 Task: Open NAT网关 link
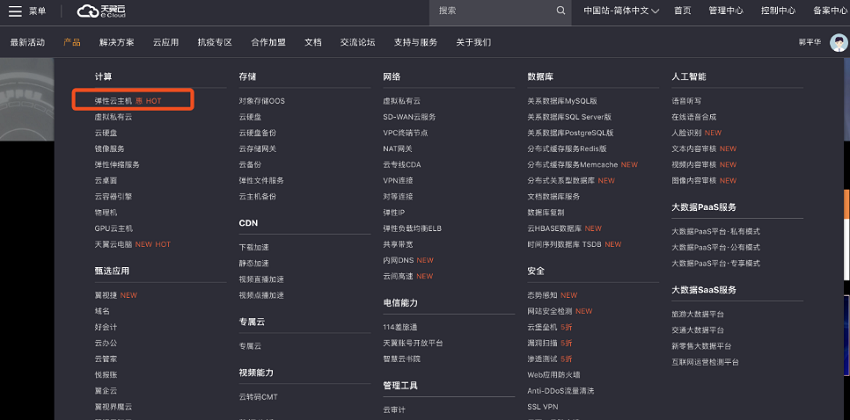tap(397, 148)
